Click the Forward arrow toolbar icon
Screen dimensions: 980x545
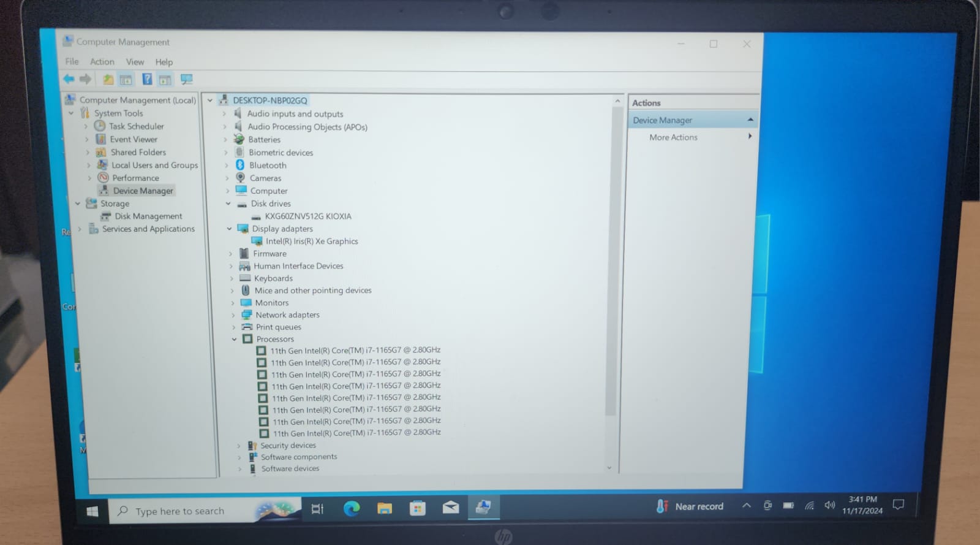tap(86, 78)
